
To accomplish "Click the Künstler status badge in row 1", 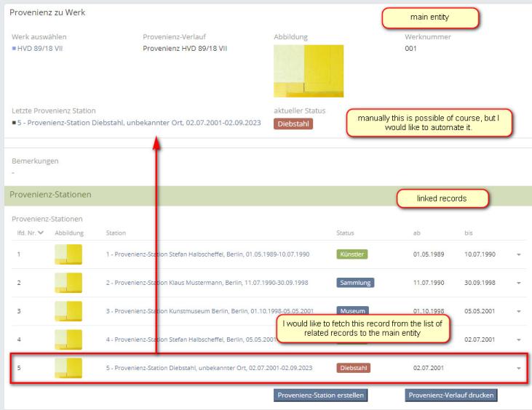I will pos(352,254).
